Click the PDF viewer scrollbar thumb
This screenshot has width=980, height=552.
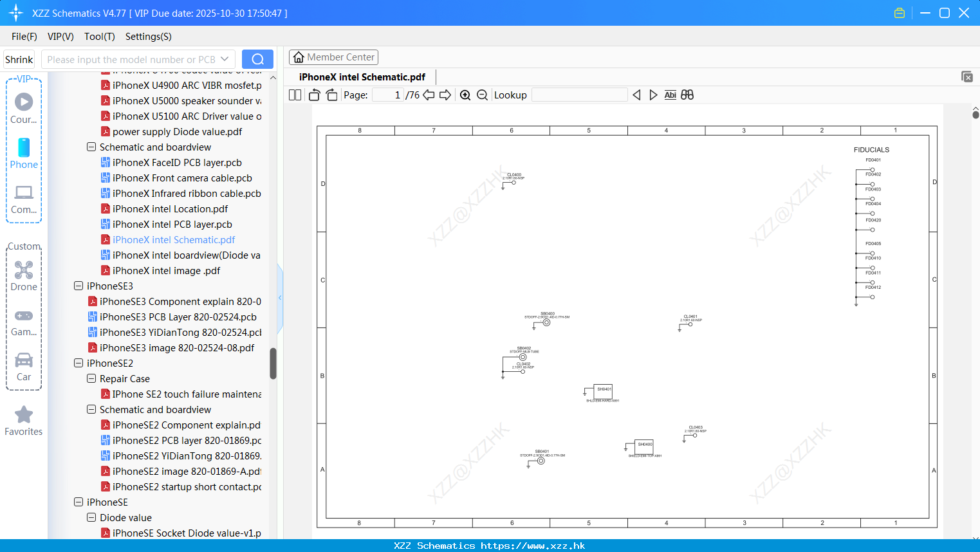tap(975, 115)
